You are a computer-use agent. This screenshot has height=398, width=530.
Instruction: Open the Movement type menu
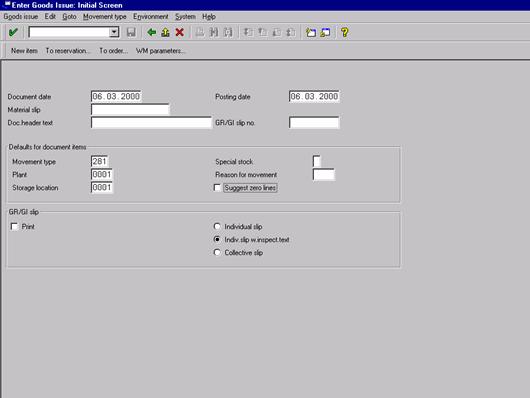tap(104, 17)
